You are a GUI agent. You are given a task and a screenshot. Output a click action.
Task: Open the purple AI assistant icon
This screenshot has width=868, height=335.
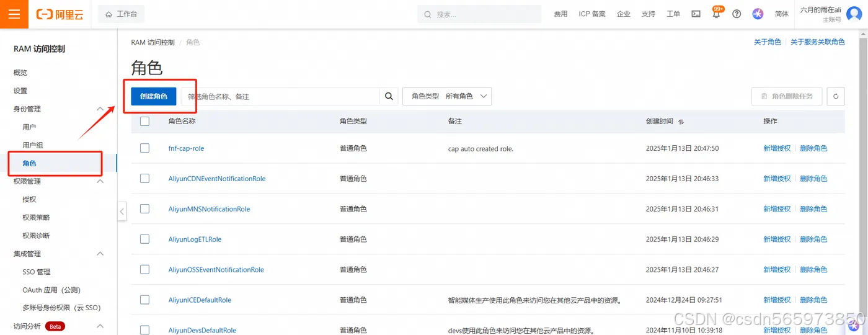[x=758, y=14]
